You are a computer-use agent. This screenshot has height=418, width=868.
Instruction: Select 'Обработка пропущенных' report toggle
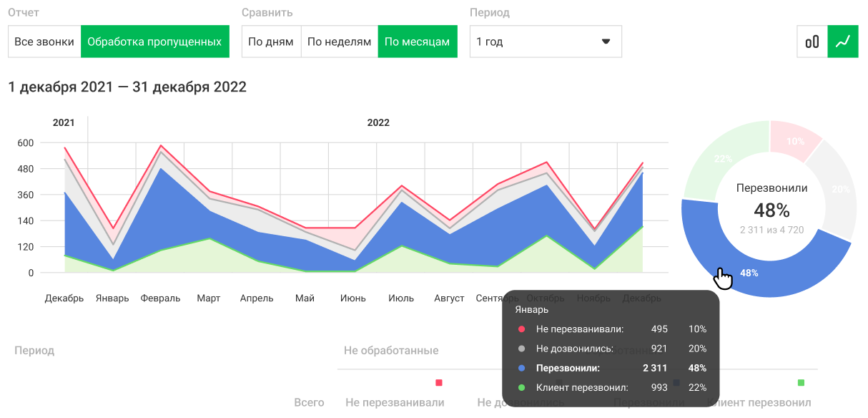154,42
